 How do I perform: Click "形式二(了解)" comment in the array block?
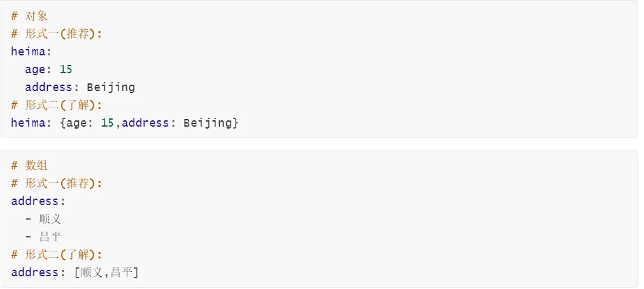tap(63, 255)
